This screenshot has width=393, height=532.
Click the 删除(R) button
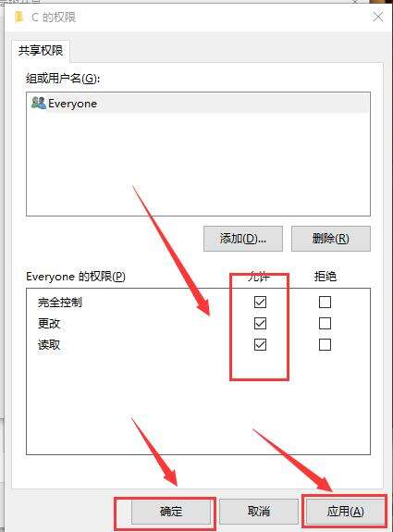tap(331, 239)
